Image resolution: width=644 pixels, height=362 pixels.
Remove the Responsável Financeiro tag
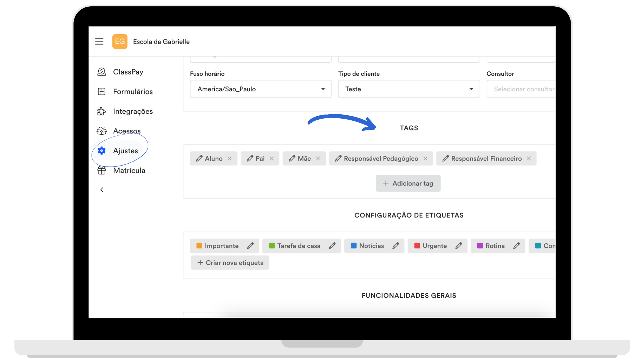tap(529, 159)
